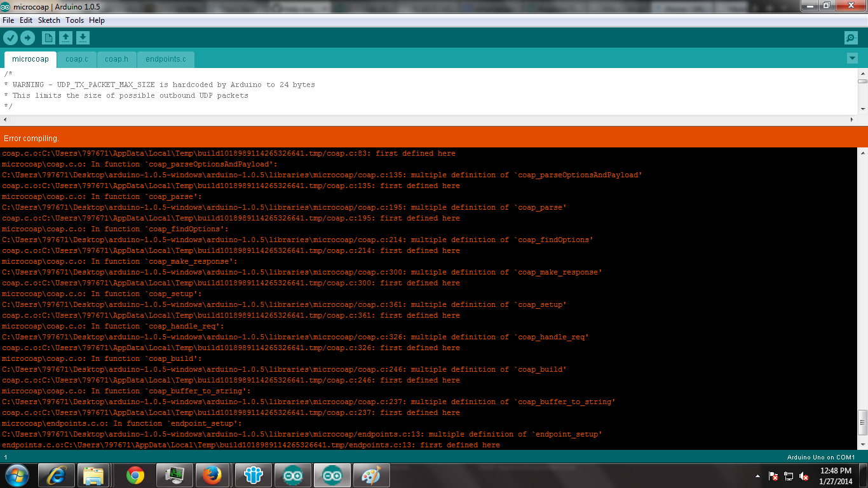Open the Sketch menu

(x=49, y=20)
